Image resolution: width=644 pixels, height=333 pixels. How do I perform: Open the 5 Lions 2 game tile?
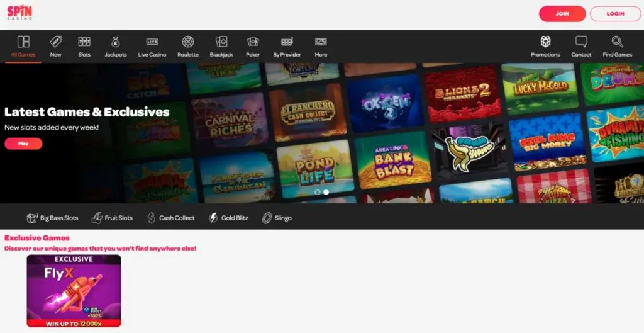(x=463, y=94)
